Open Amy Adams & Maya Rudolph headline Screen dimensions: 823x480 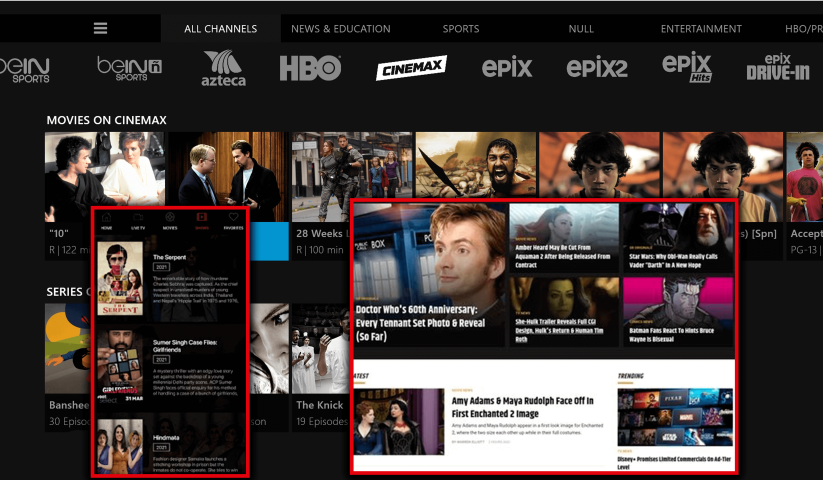click(523, 407)
